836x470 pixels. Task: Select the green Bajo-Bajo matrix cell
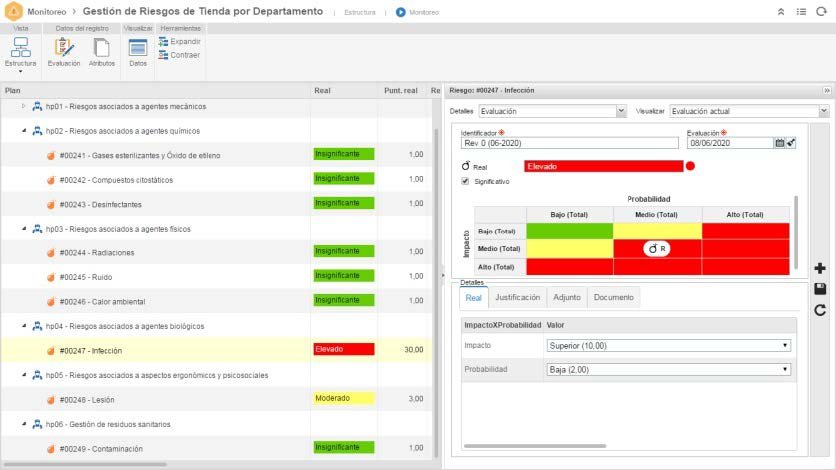click(569, 231)
